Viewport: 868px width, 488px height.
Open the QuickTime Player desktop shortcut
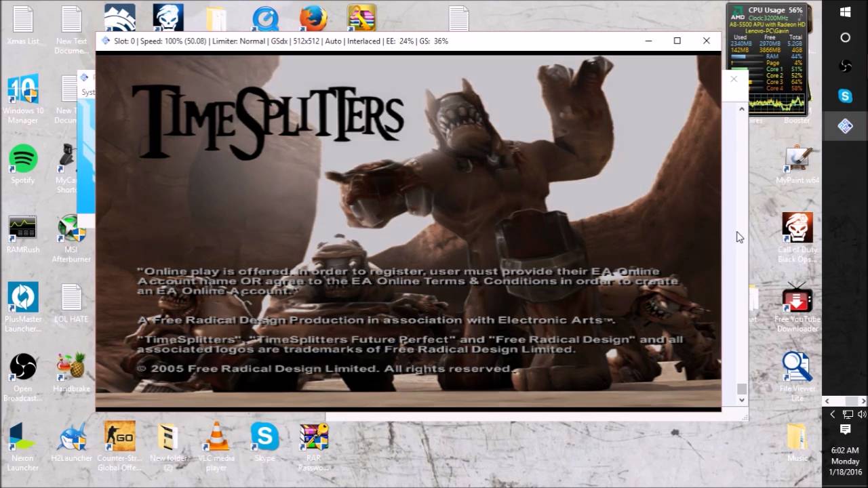click(265, 17)
